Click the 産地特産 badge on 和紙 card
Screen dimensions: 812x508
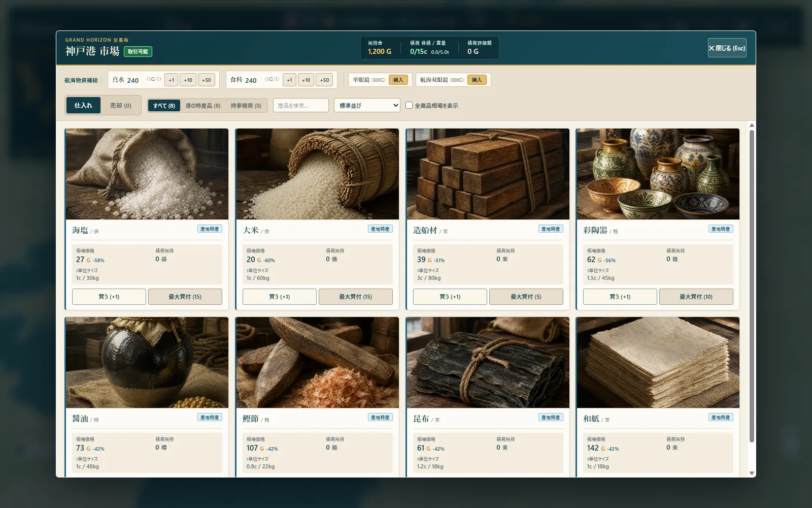pos(721,418)
